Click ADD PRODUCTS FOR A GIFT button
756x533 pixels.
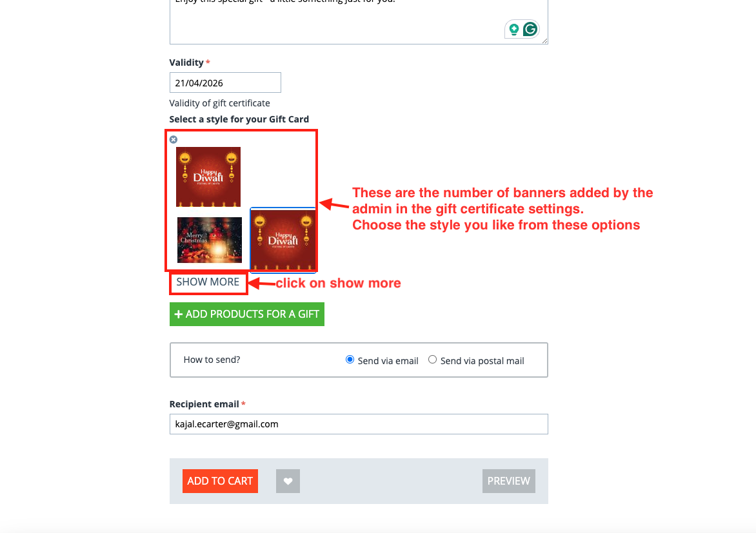click(247, 315)
